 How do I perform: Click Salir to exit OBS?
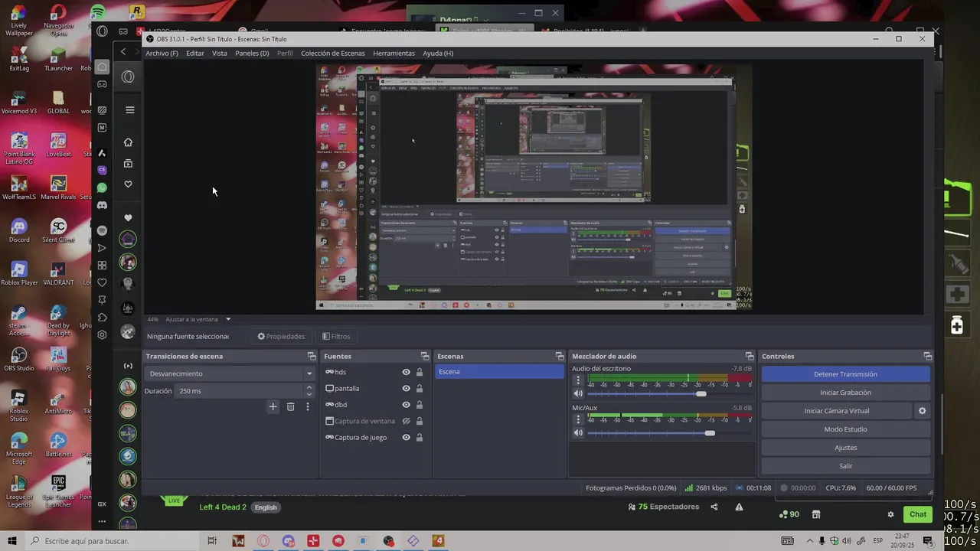tap(845, 466)
